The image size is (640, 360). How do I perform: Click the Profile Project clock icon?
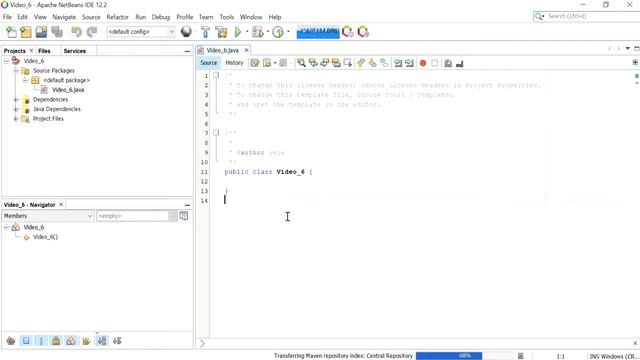coord(278,32)
